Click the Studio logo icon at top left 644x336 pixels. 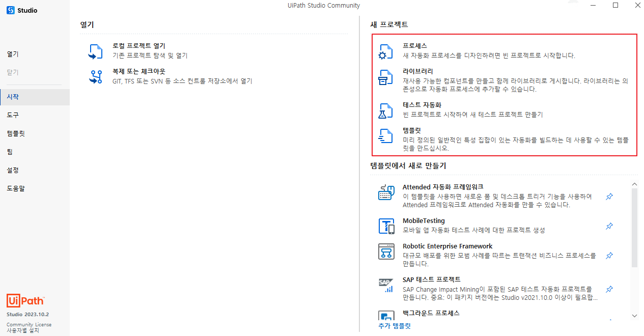(x=10, y=10)
